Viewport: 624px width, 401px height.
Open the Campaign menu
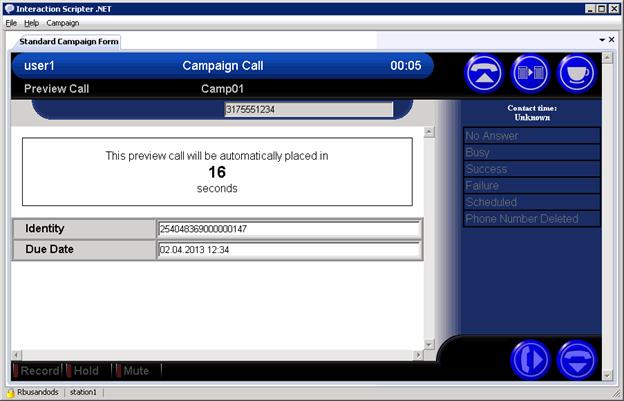point(63,22)
